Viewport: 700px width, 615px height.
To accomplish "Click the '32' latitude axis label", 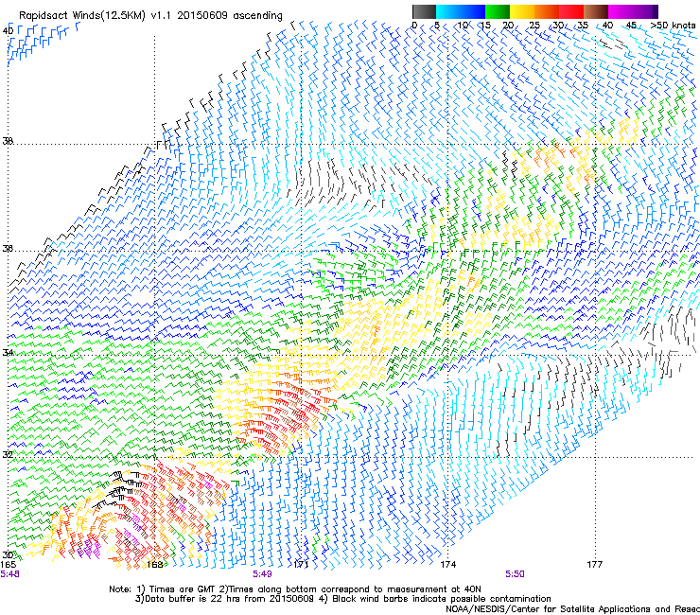I will click(x=8, y=455).
